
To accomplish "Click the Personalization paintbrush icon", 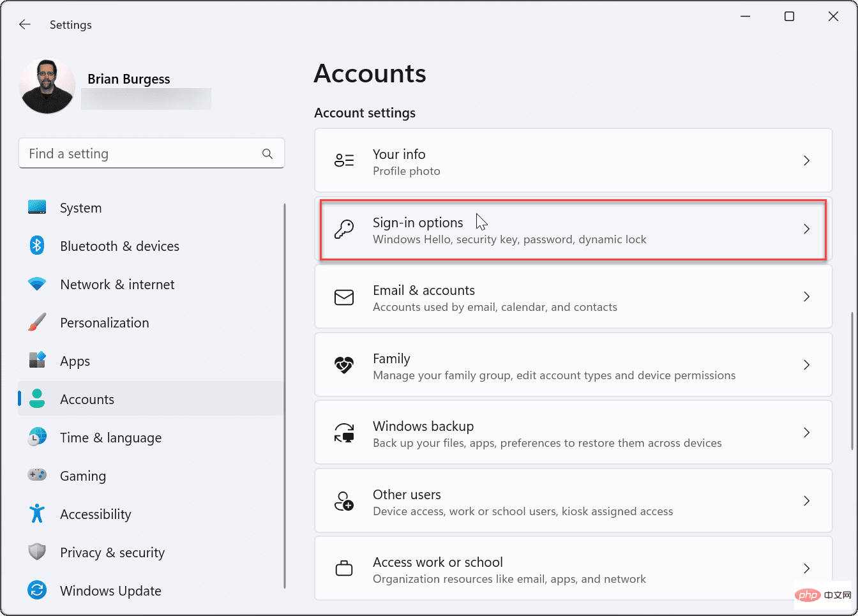I will tap(37, 322).
